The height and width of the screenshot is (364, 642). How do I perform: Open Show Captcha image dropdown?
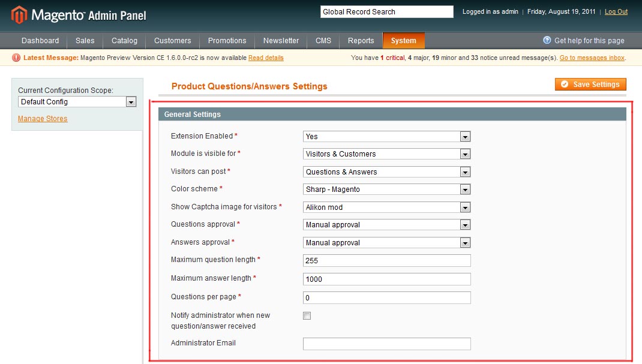[x=386, y=207]
